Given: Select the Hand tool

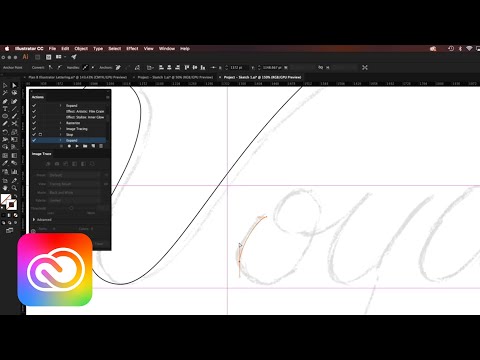Looking at the screenshot, I should tap(5, 188).
